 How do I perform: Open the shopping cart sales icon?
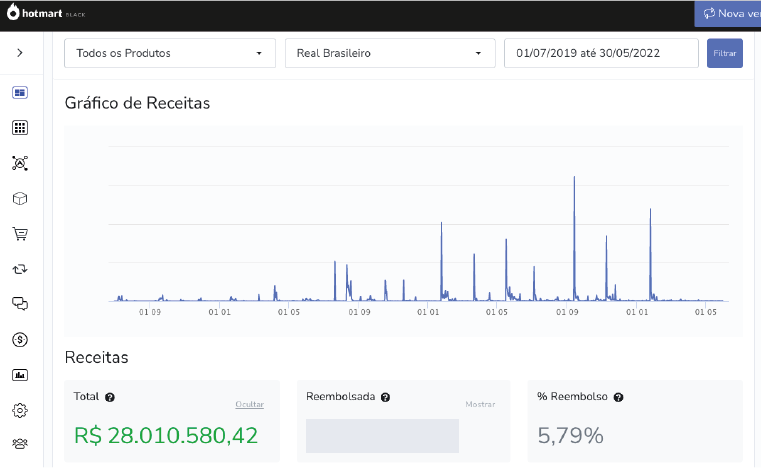pyautogui.click(x=20, y=234)
